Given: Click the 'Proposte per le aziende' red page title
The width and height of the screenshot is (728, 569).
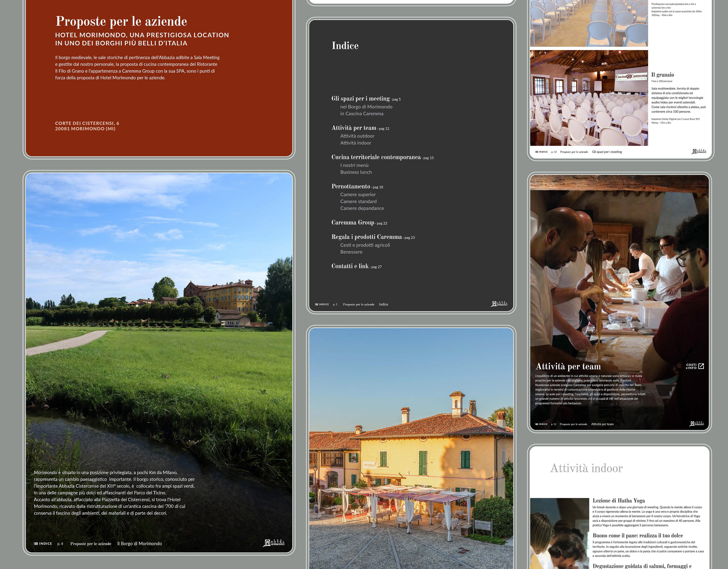Looking at the screenshot, I should click(121, 21).
